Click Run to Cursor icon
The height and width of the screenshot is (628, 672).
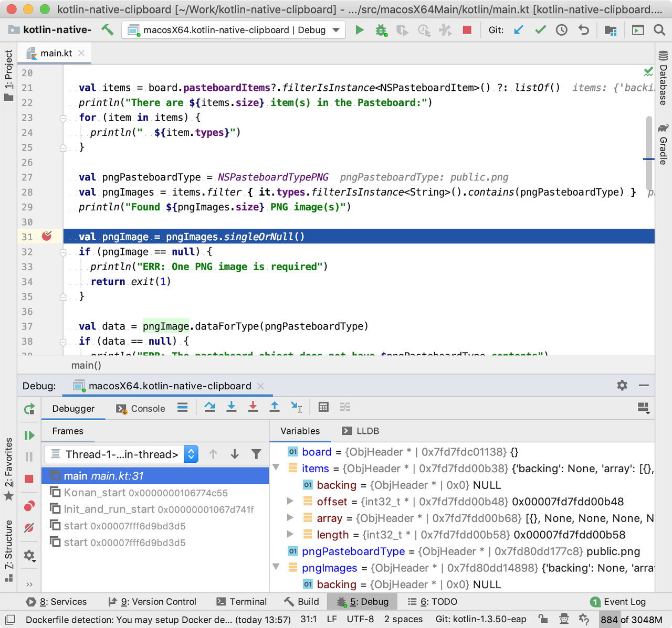click(296, 407)
